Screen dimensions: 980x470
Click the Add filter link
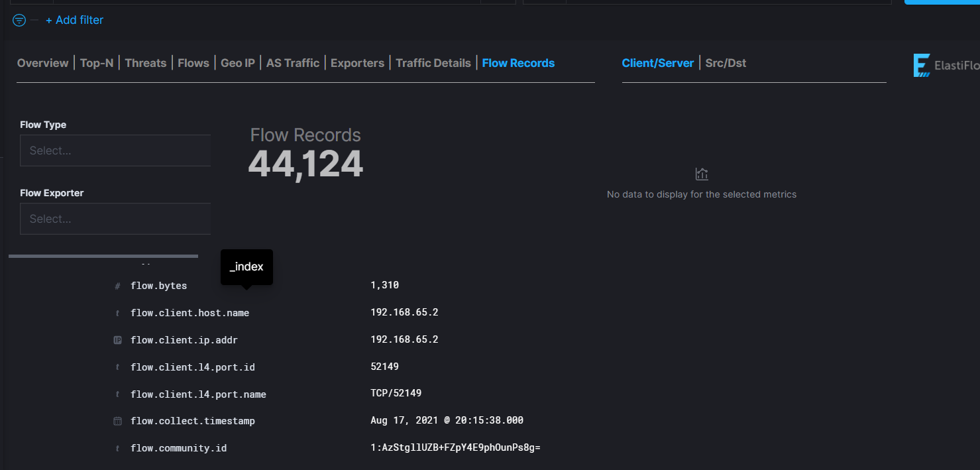click(x=74, y=20)
